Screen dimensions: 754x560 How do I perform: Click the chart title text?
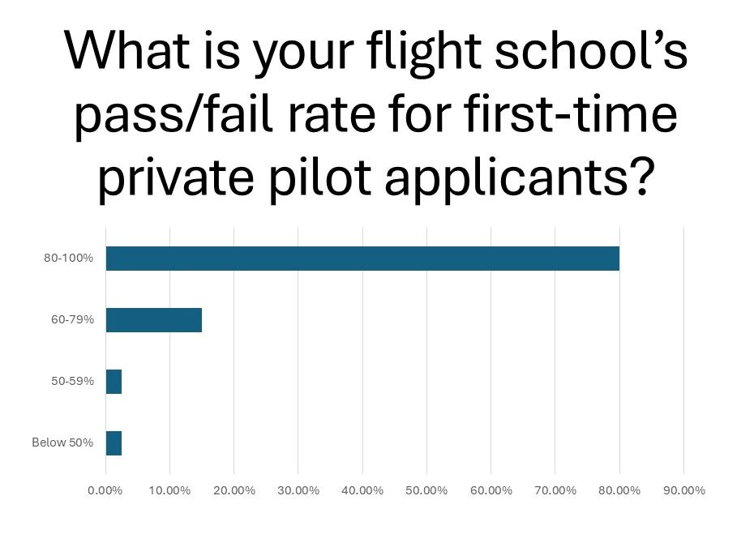tap(376, 113)
